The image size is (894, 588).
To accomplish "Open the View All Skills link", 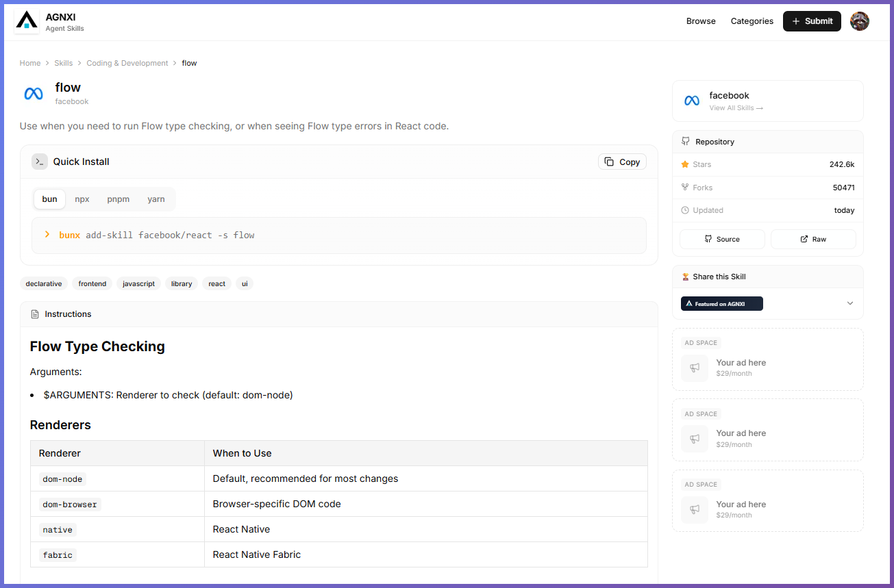I will pos(736,107).
